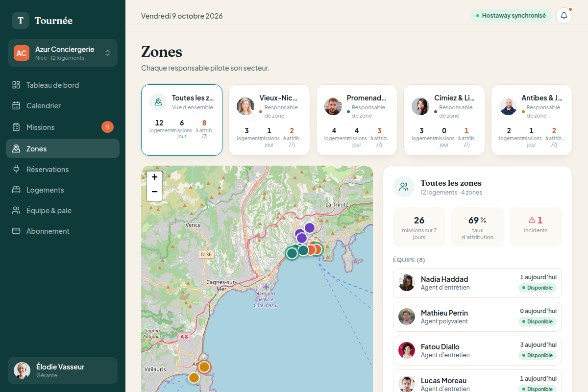Open Nadia Haddad's team row

(x=477, y=283)
